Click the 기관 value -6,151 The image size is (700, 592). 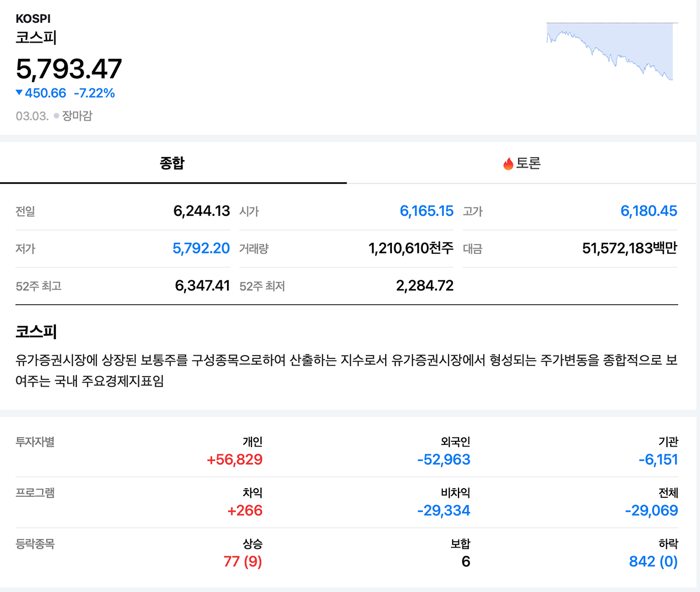tap(658, 460)
